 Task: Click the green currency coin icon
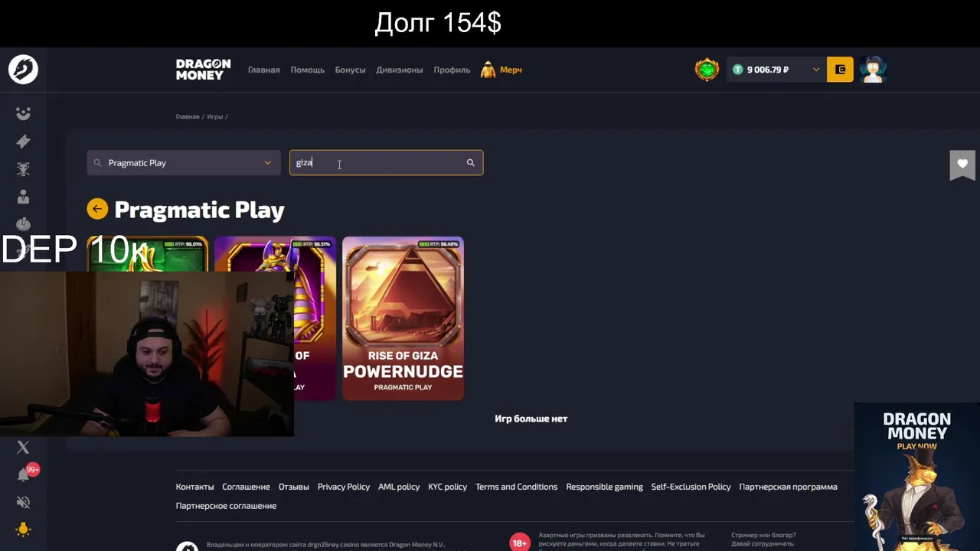coord(738,70)
